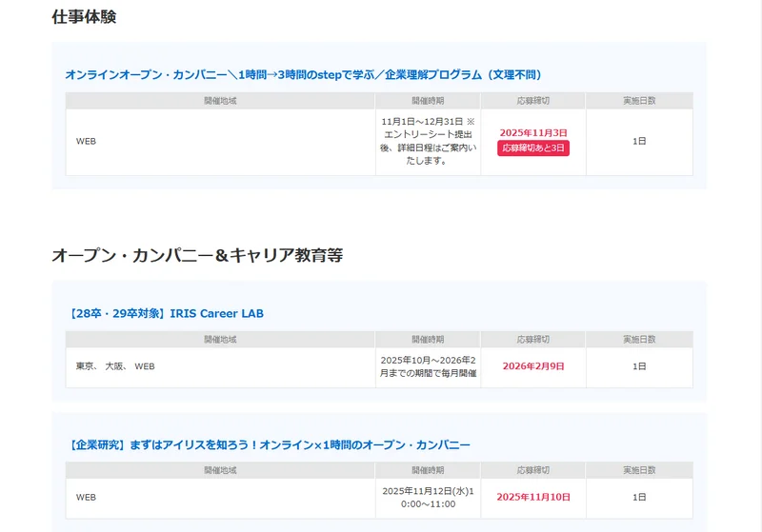Open the 【企業研究】まずはアイリスを知ろう link

(x=270, y=444)
